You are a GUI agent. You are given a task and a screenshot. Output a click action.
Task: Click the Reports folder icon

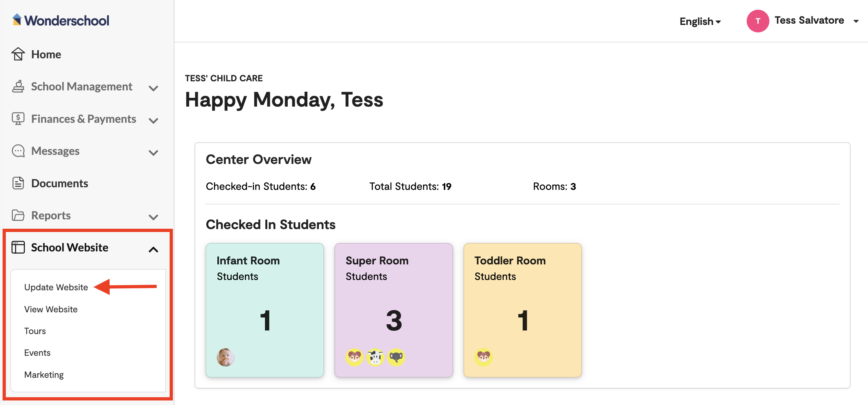click(x=18, y=215)
